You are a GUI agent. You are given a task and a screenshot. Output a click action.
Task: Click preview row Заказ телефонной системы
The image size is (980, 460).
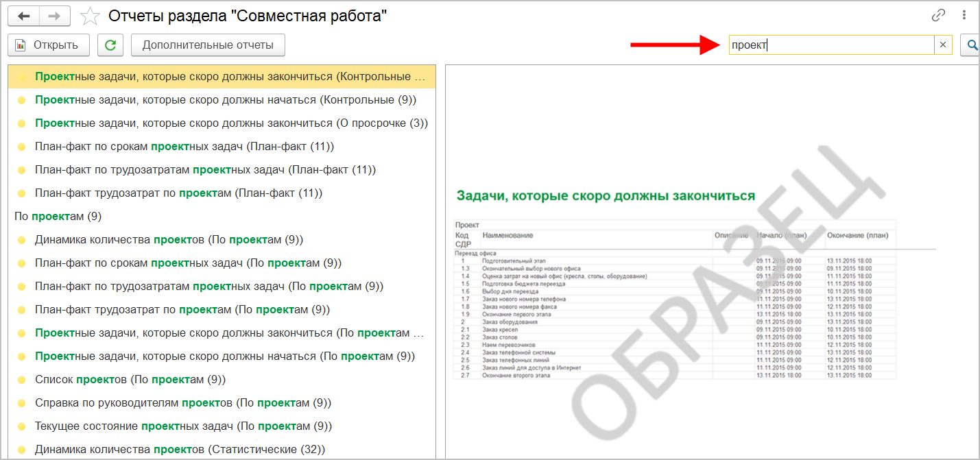676,352
